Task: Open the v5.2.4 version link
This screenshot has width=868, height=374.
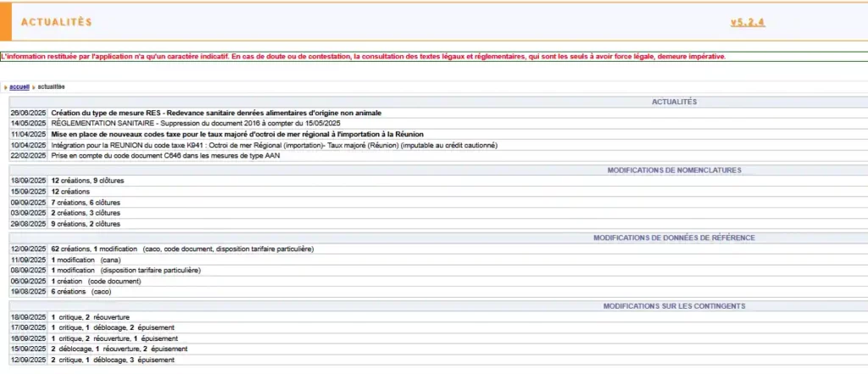Action: pos(748,22)
